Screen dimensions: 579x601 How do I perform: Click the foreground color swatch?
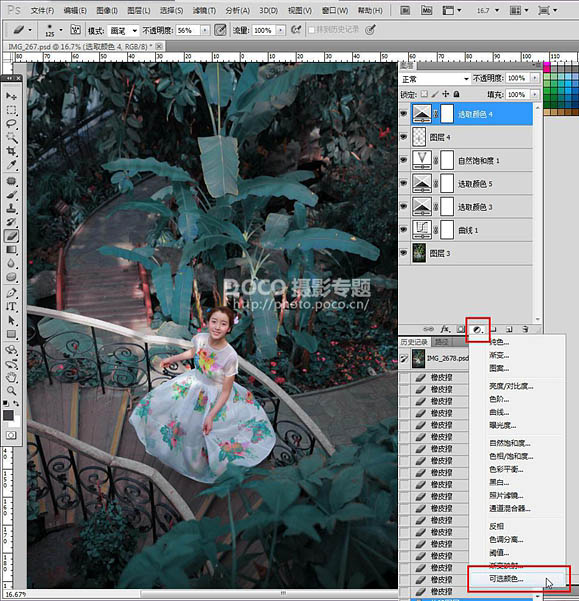(8, 415)
